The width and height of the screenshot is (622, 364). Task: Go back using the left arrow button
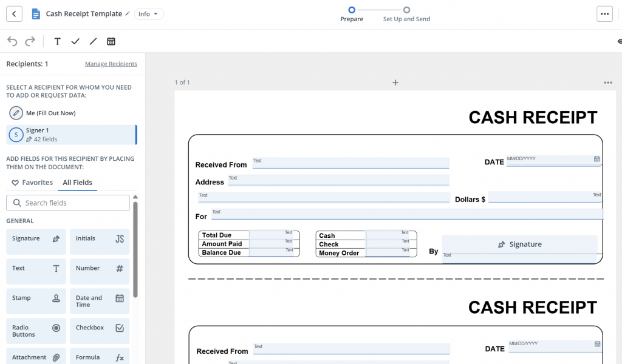(x=15, y=14)
